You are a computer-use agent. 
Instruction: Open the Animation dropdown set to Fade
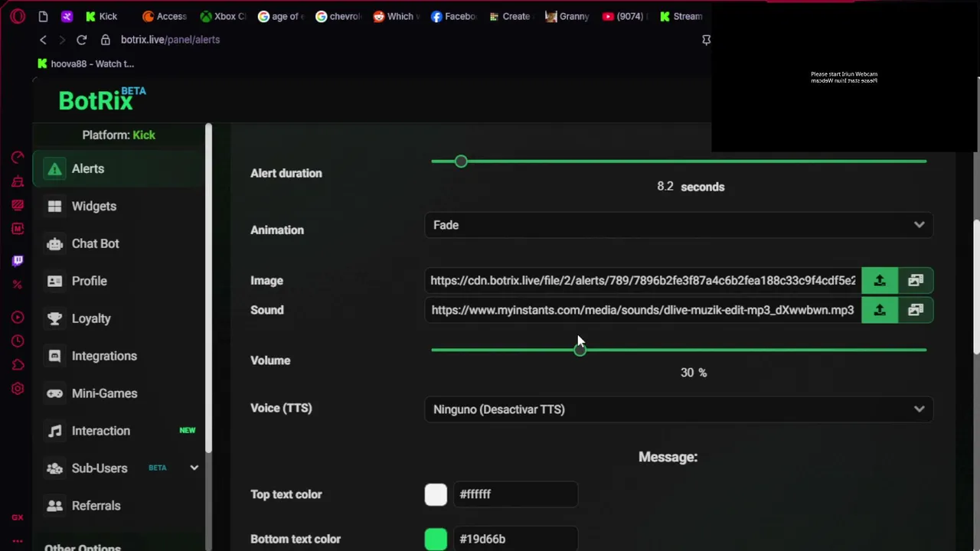pyautogui.click(x=678, y=225)
